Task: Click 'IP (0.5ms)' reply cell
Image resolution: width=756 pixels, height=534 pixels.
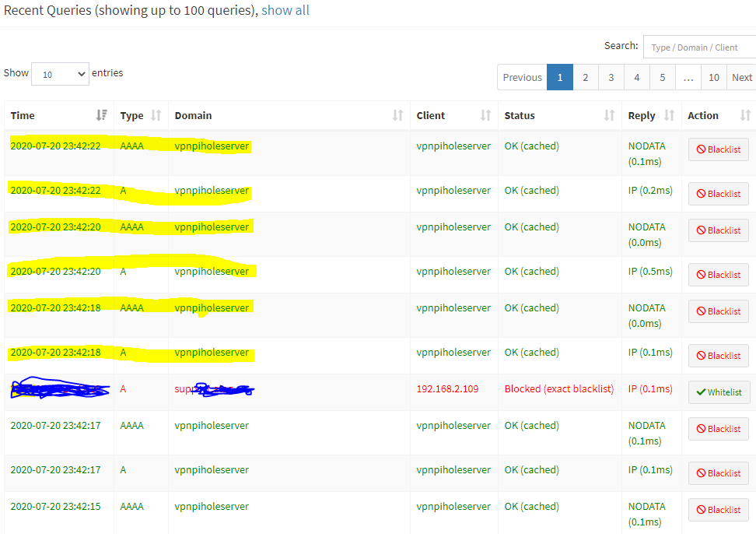Action: coord(650,272)
